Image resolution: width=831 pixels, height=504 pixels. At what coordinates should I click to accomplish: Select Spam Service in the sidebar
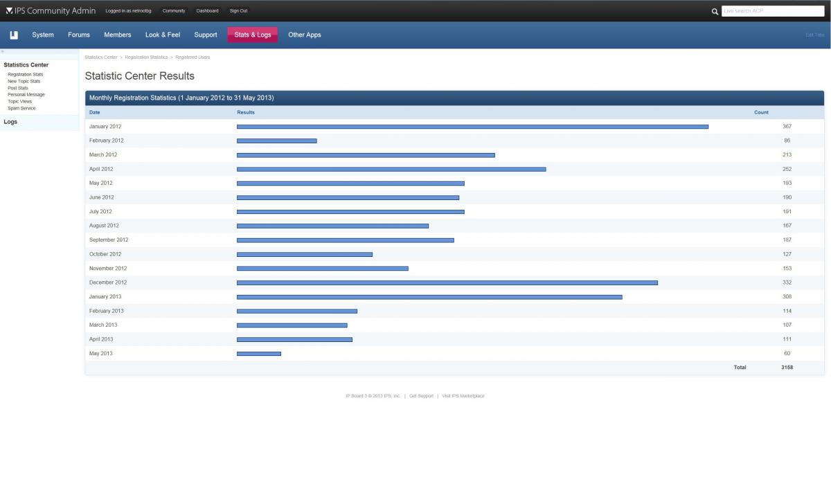[21, 108]
